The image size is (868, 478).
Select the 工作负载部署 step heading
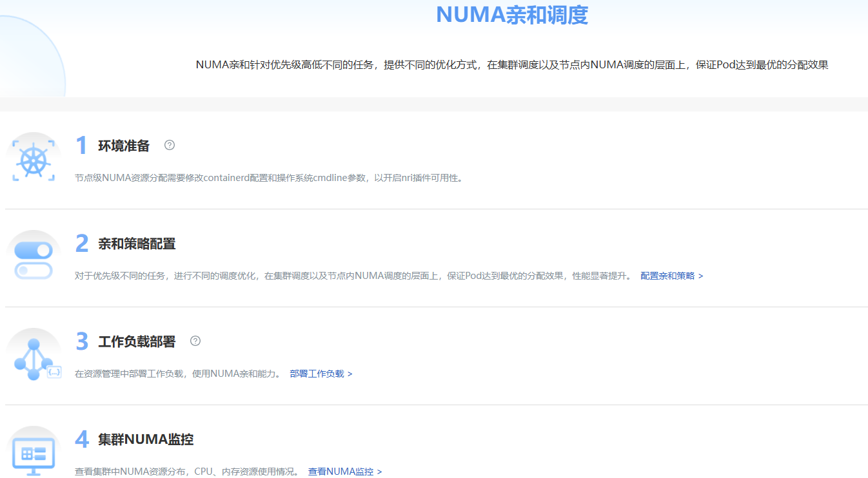[x=137, y=341]
